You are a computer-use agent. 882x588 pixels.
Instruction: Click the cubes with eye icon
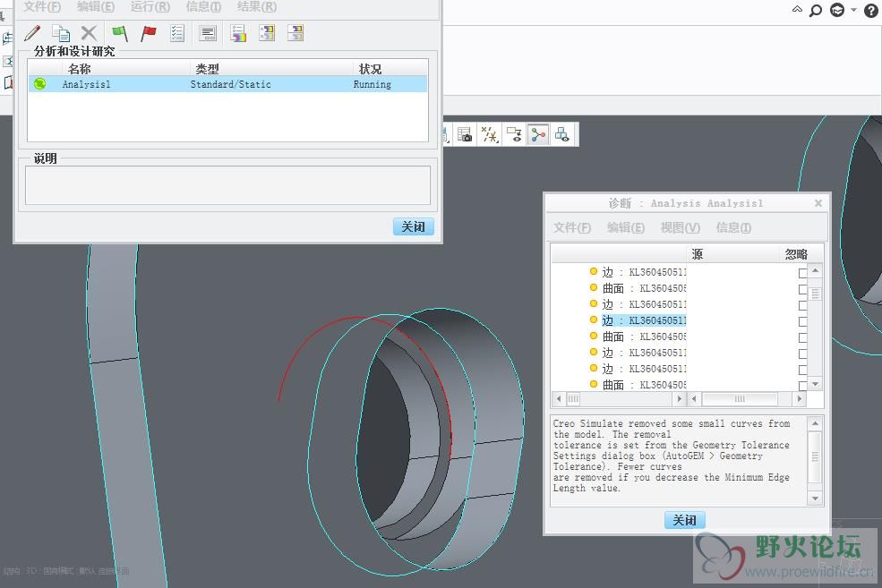[562, 135]
